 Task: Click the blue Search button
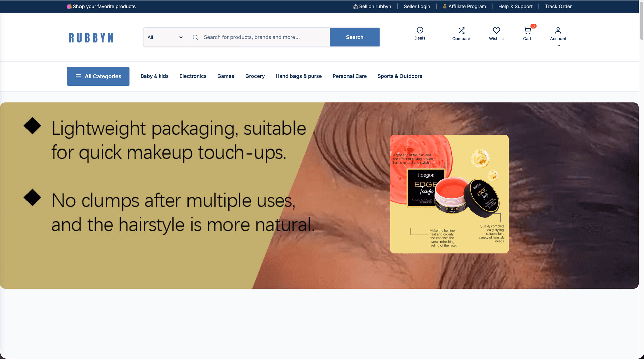pos(355,37)
